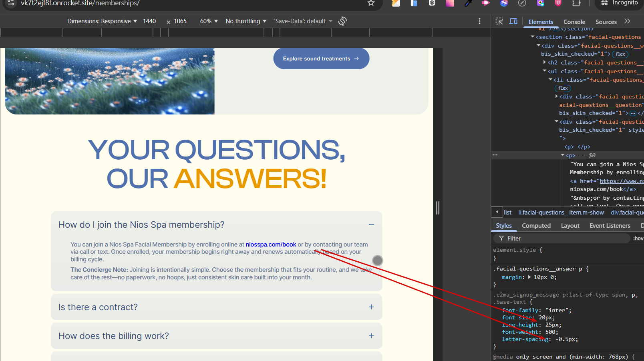Collapse the selected p element node
Screen dimensions: 644x361
562,155
